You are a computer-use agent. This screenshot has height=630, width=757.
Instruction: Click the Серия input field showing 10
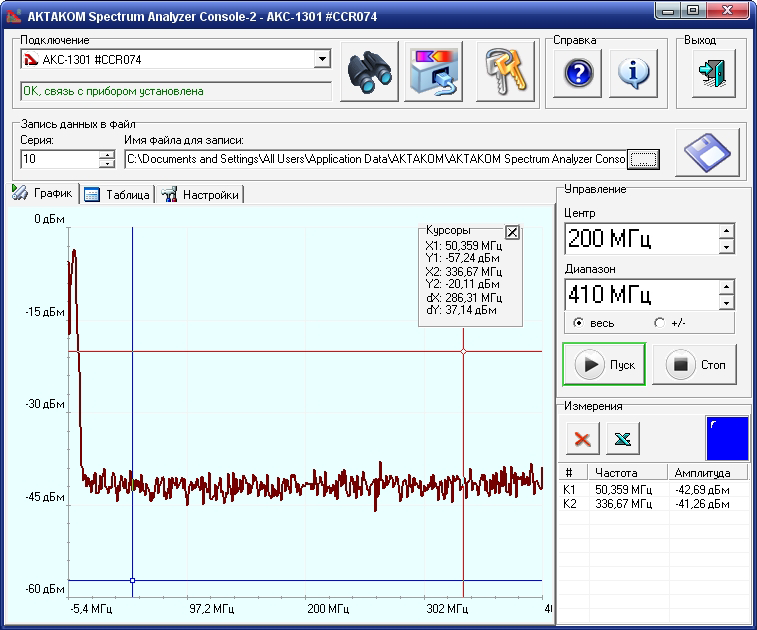60,159
